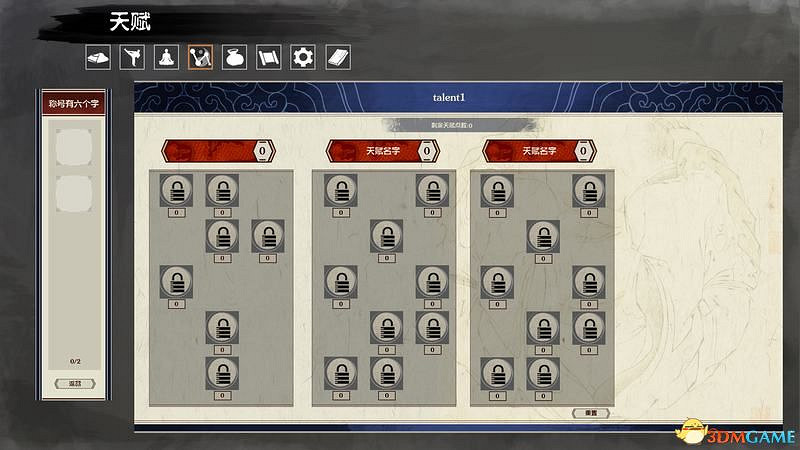The image size is (800, 450).
Task: Open the book icon in top bar
Action: click(338, 58)
